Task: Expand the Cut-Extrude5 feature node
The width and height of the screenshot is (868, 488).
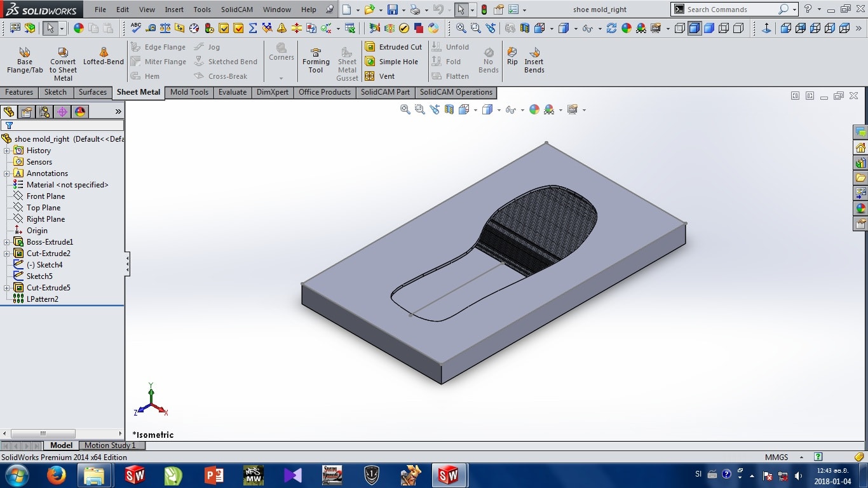Action: click(x=7, y=288)
